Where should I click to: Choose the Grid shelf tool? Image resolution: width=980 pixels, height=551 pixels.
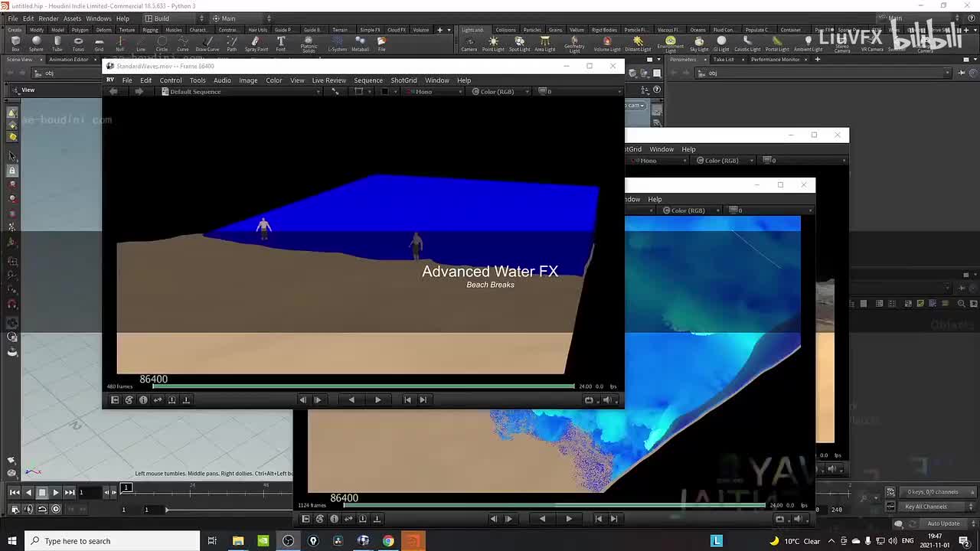[99, 44]
